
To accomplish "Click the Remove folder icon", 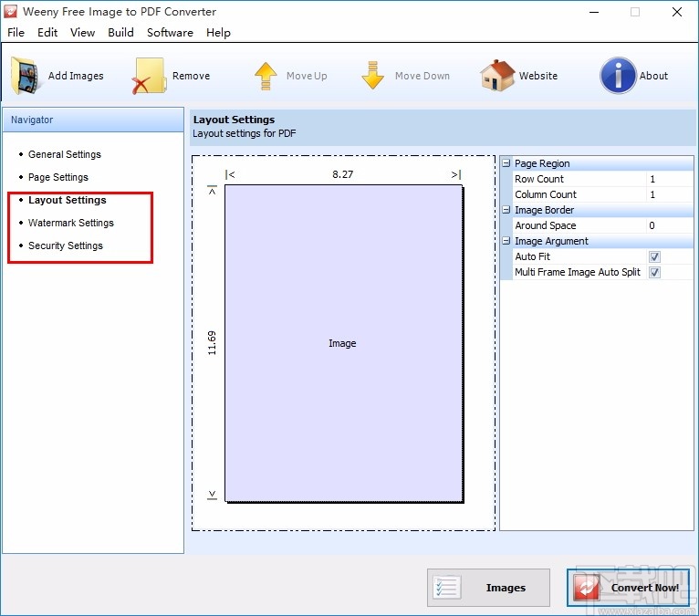I will coord(149,76).
